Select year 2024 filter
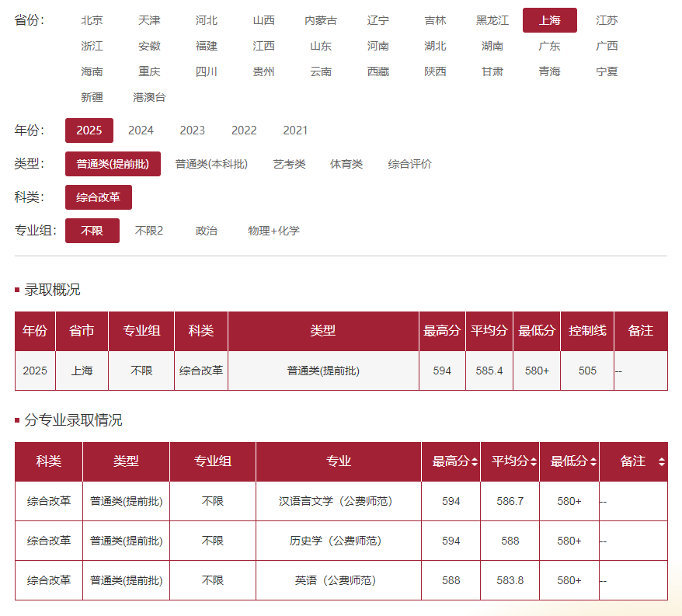This screenshot has width=682, height=616. coord(141,131)
